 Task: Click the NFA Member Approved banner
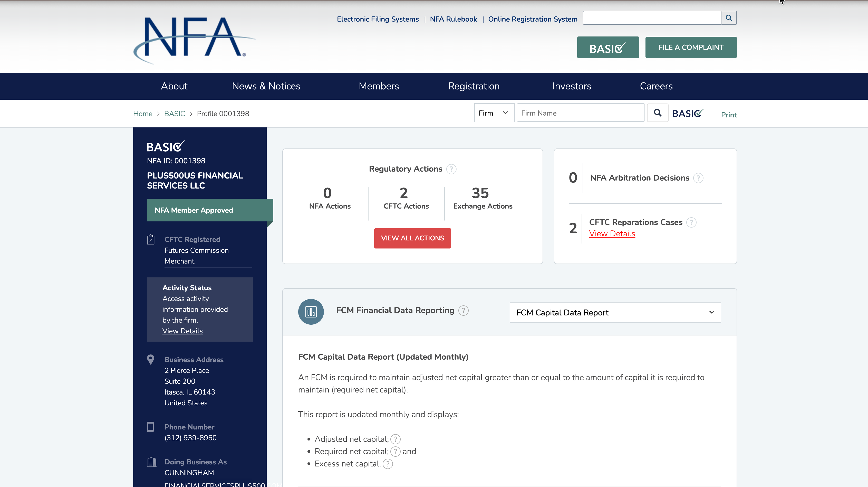pyautogui.click(x=210, y=210)
